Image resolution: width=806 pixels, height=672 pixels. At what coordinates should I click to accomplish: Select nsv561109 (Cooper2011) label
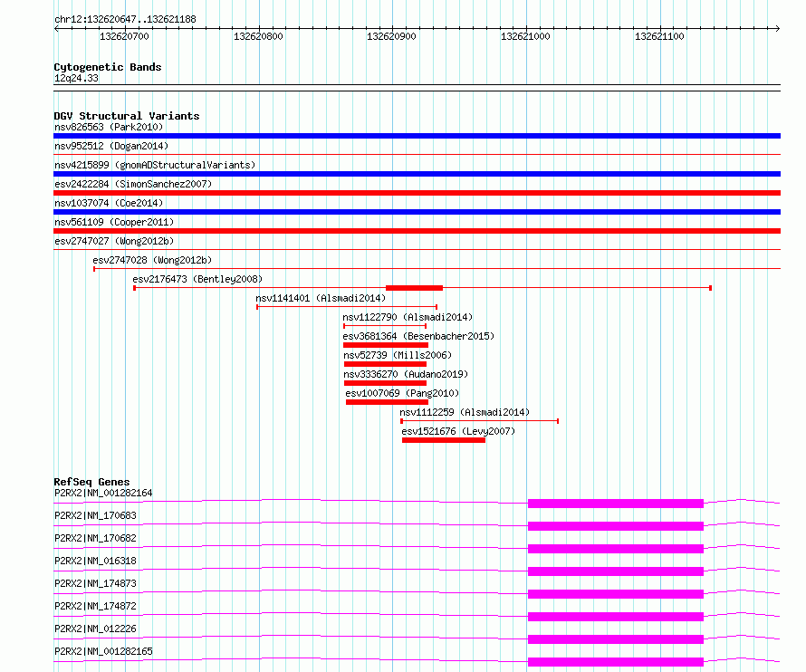(x=114, y=222)
